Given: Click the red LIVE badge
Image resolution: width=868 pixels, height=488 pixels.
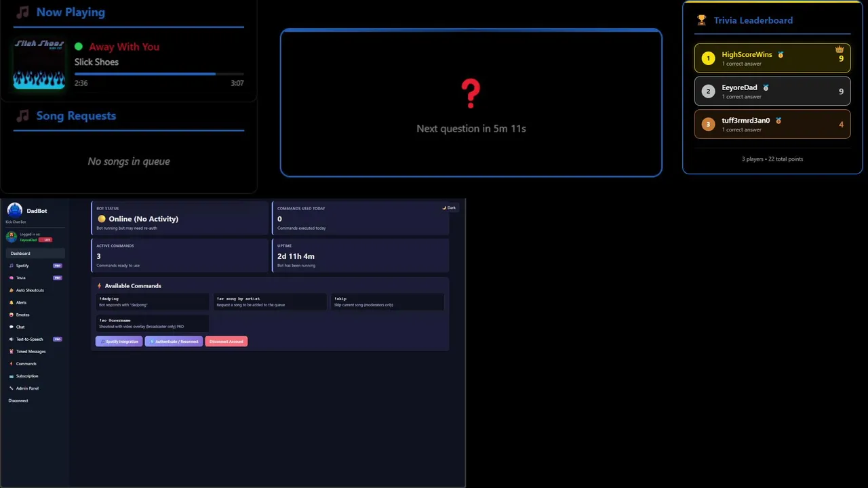Looking at the screenshot, I should point(45,240).
